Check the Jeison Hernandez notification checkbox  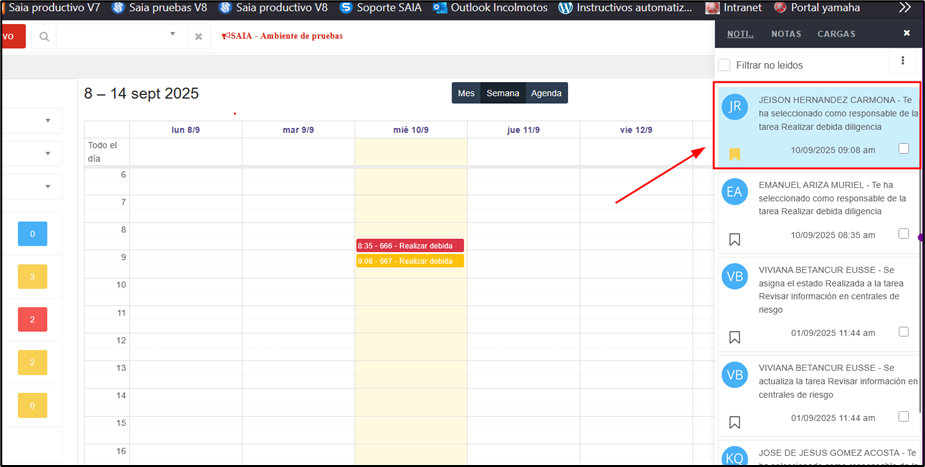(903, 149)
